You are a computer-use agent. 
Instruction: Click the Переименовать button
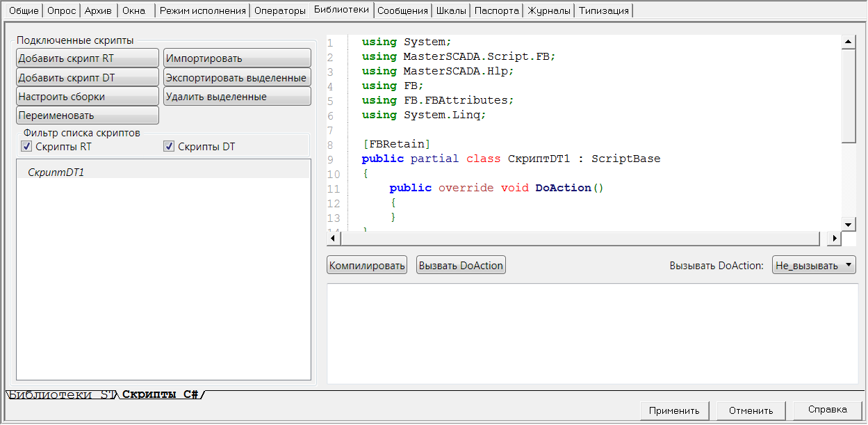tap(88, 115)
